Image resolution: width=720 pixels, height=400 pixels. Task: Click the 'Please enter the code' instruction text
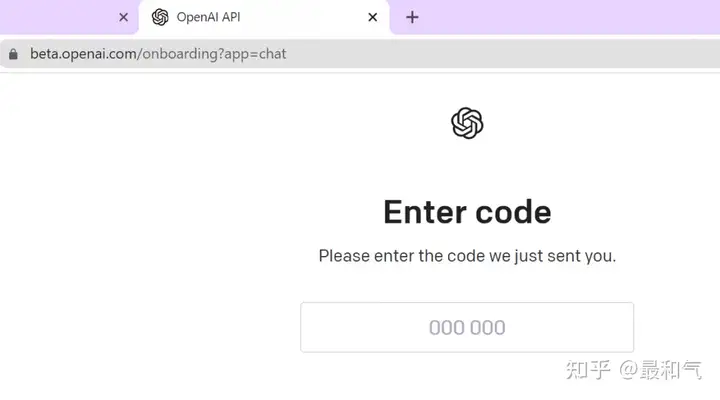[467, 256]
